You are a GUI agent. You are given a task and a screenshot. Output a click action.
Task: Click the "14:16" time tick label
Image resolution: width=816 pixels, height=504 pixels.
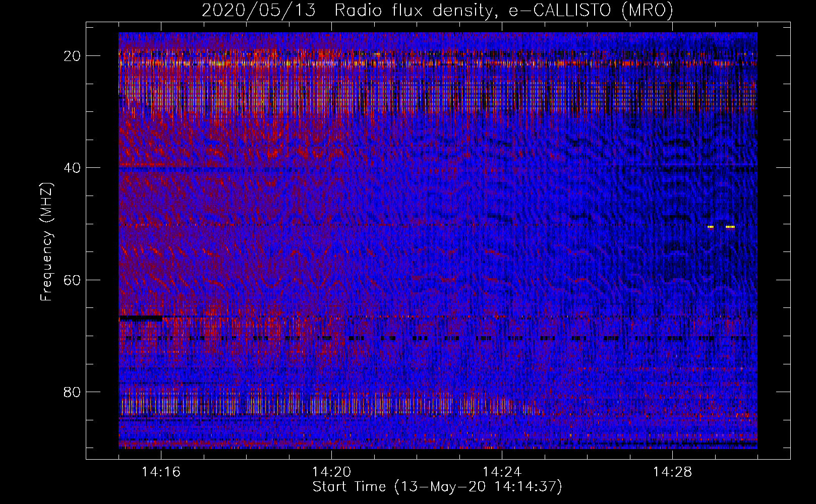[161, 472]
